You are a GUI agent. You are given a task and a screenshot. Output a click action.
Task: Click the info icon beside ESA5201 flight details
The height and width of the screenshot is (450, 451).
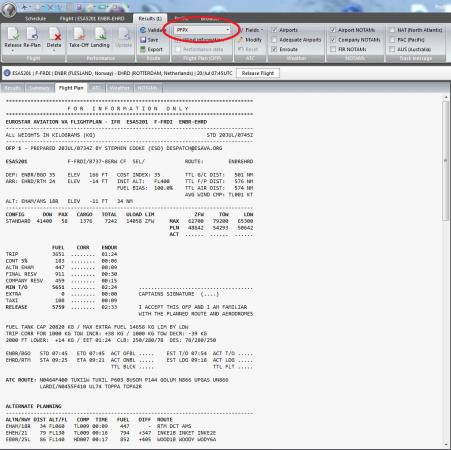[x=7, y=73]
